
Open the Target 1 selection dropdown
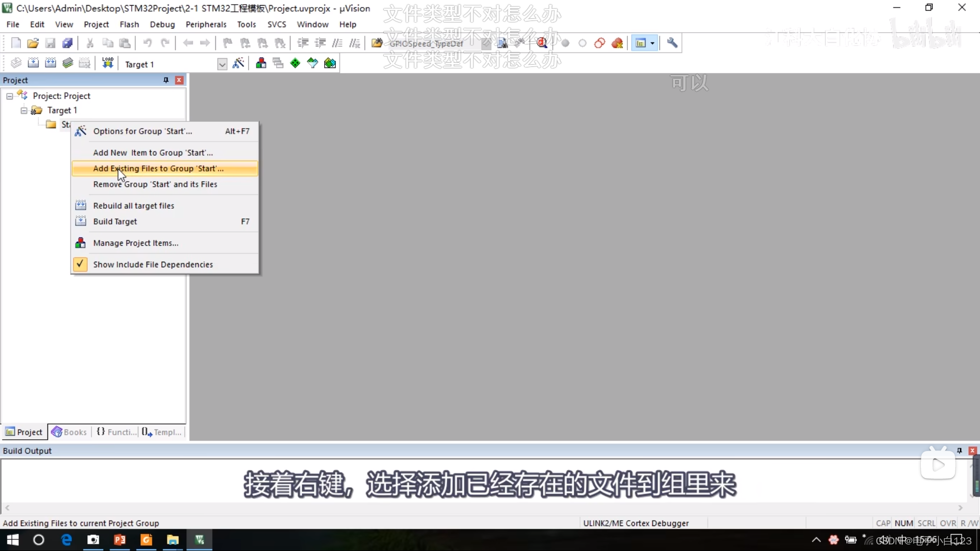(x=222, y=64)
